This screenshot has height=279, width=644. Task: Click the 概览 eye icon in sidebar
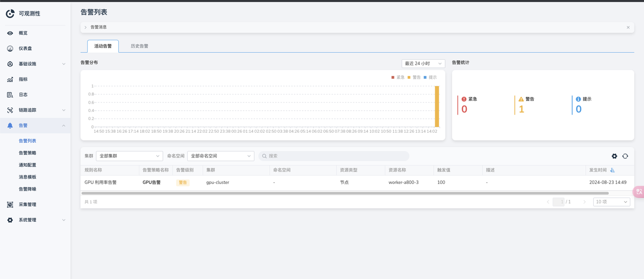click(x=10, y=33)
